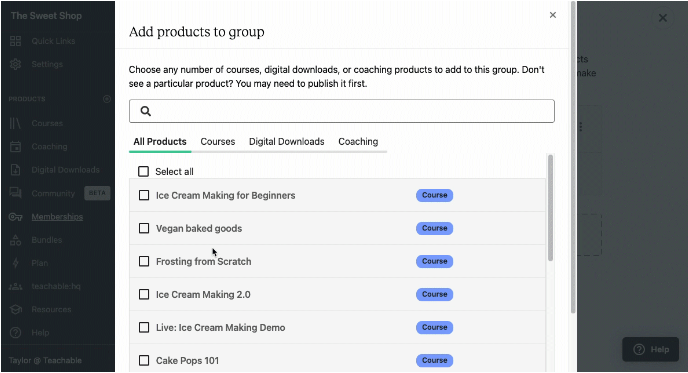688x373 pixels.
Task: Click the BETA badge next to Community
Action: point(97,193)
